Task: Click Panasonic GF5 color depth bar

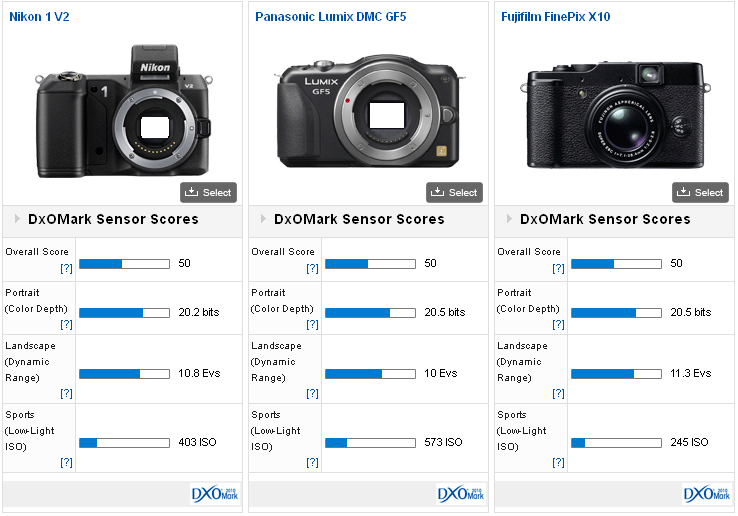Action: click(370, 313)
